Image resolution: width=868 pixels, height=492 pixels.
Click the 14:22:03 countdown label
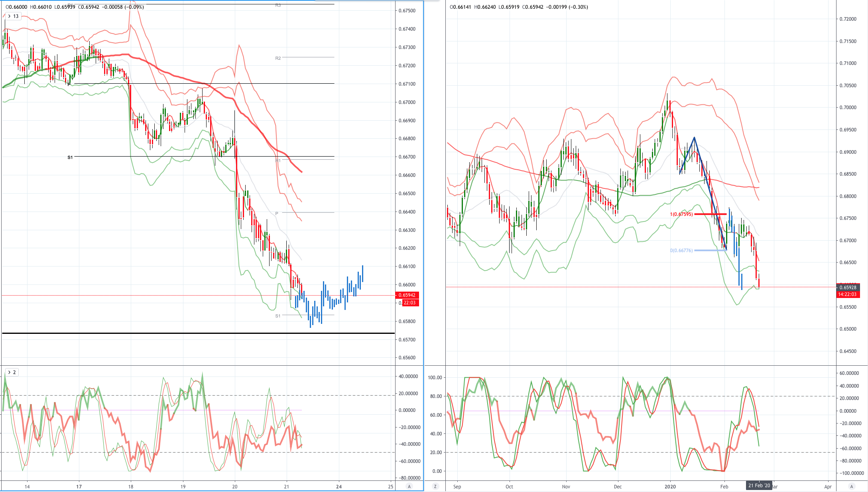tap(848, 294)
